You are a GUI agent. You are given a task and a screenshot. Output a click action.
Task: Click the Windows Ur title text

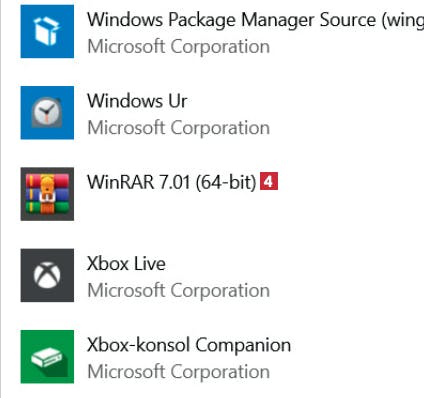(x=137, y=101)
